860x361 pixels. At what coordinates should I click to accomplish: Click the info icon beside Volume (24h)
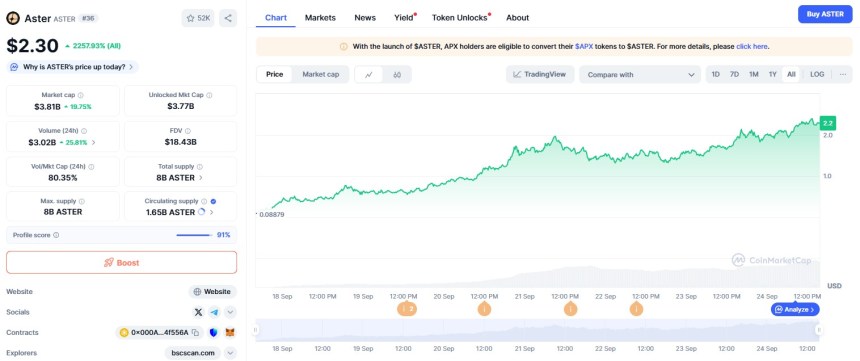84,131
